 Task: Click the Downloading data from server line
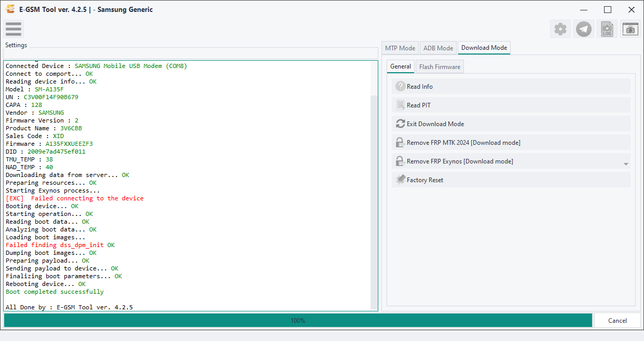(67, 175)
